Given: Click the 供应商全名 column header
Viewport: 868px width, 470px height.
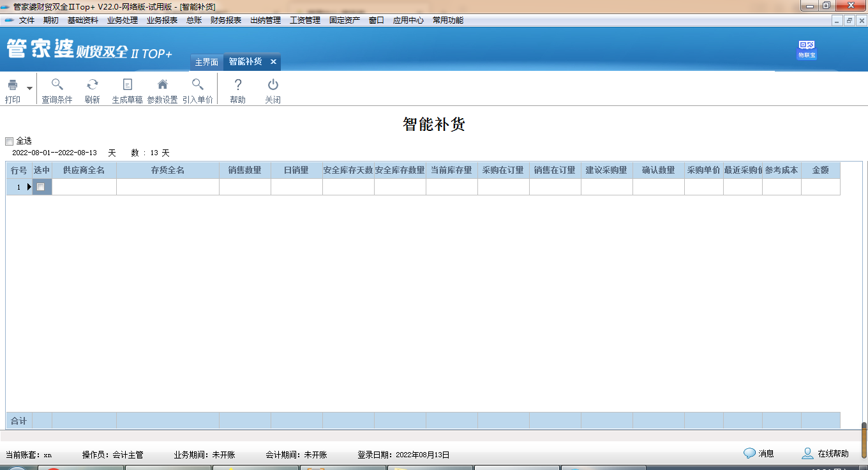Looking at the screenshot, I should [x=84, y=171].
